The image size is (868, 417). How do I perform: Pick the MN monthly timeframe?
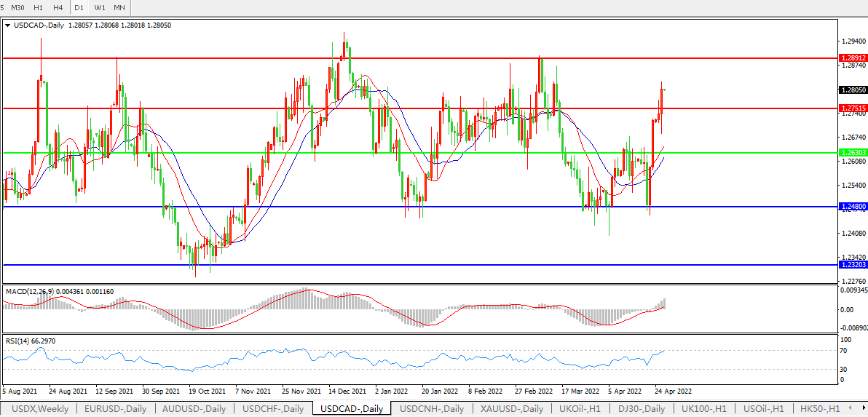[x=119, y=7]
